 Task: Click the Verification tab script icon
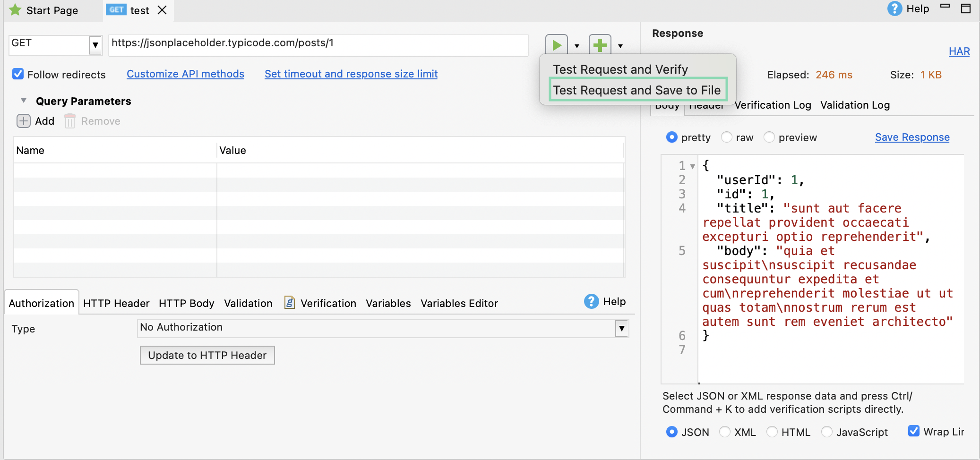290,302
